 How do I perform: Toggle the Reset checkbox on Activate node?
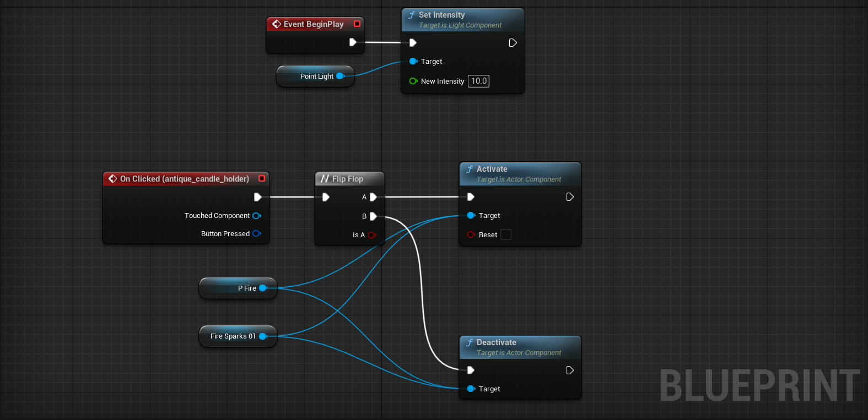[505, 235]
